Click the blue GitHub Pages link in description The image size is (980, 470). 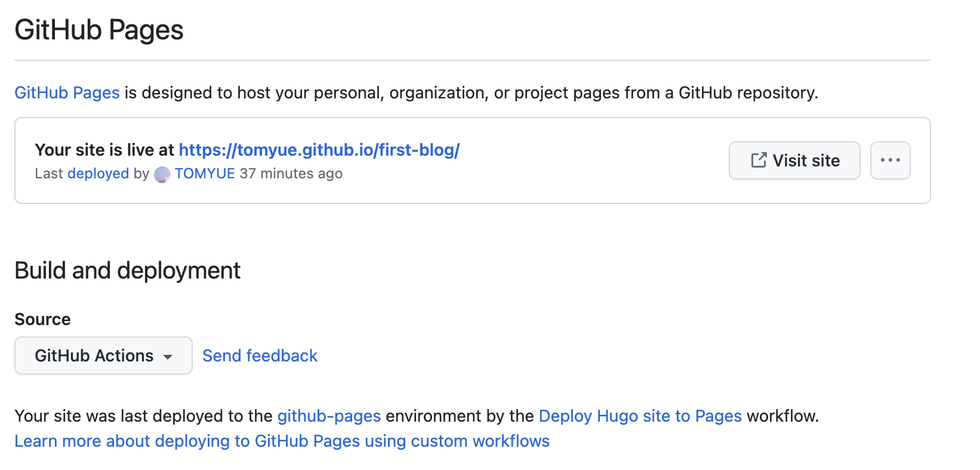(x=67, y=92)
